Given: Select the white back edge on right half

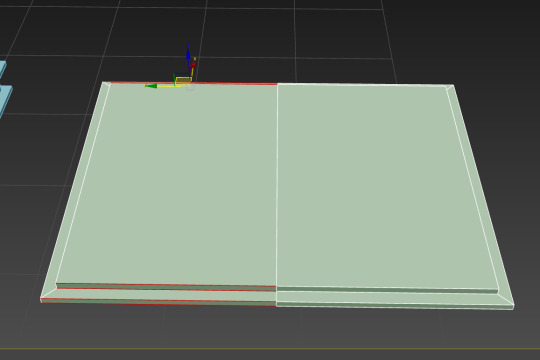Looking at the screenshot, I should tap(365, 84).
